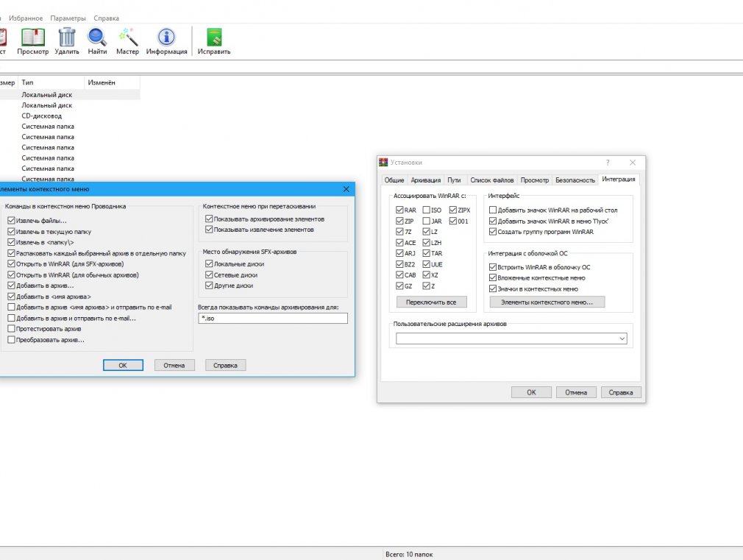
Task: Uncheck the RAR association checkbox
Action: click(x=399, y=210)
